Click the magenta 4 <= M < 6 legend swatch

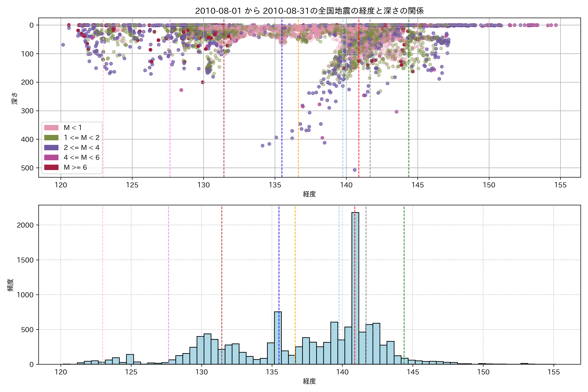tap(51, 157)
